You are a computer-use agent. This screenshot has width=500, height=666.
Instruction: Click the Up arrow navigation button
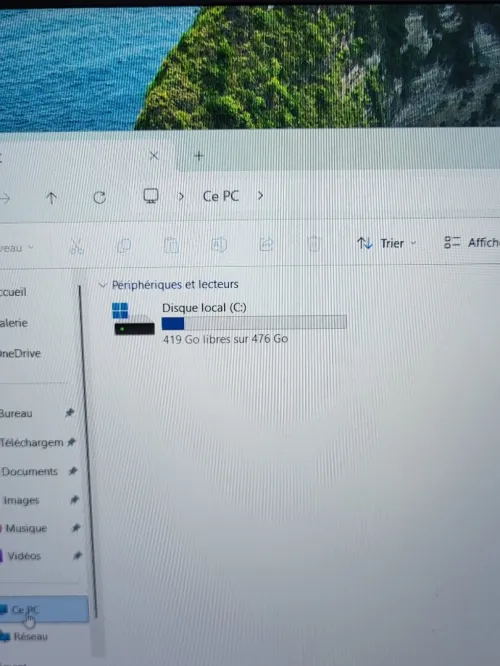pos(51,198)
